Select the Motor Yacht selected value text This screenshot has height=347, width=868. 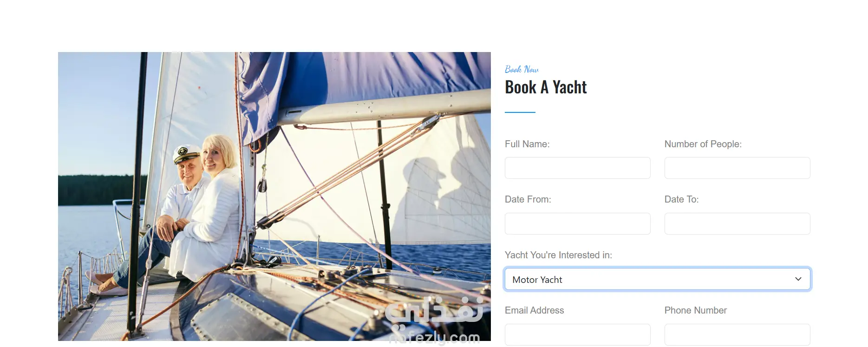pos(537,280)
